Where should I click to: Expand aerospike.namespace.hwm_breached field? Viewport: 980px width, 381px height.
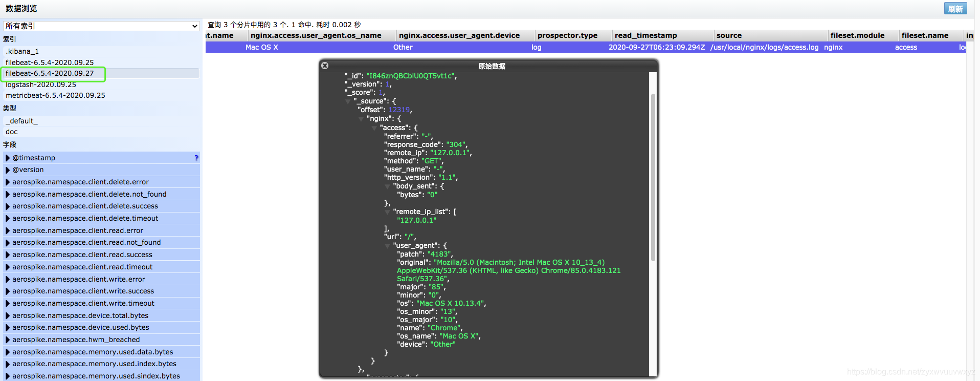click(8, 340)
